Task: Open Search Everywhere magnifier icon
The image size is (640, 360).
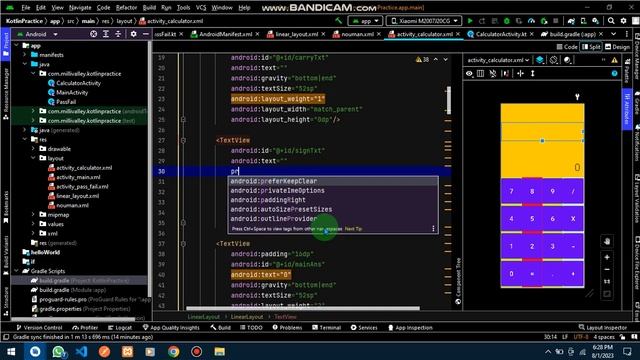Action: 611,21
